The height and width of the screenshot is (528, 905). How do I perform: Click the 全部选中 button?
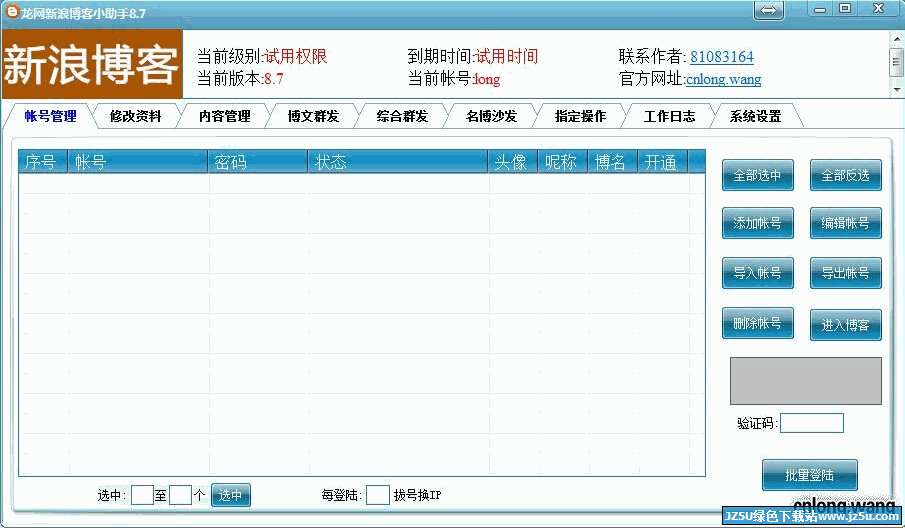coord(757,175)
